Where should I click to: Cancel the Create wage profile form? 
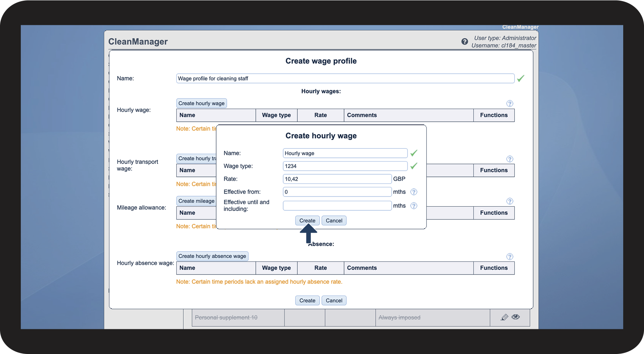[x=334, y=300]
